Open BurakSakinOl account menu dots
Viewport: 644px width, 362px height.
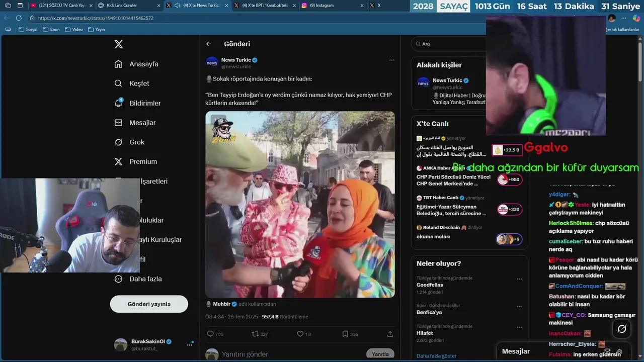(190, 344)
